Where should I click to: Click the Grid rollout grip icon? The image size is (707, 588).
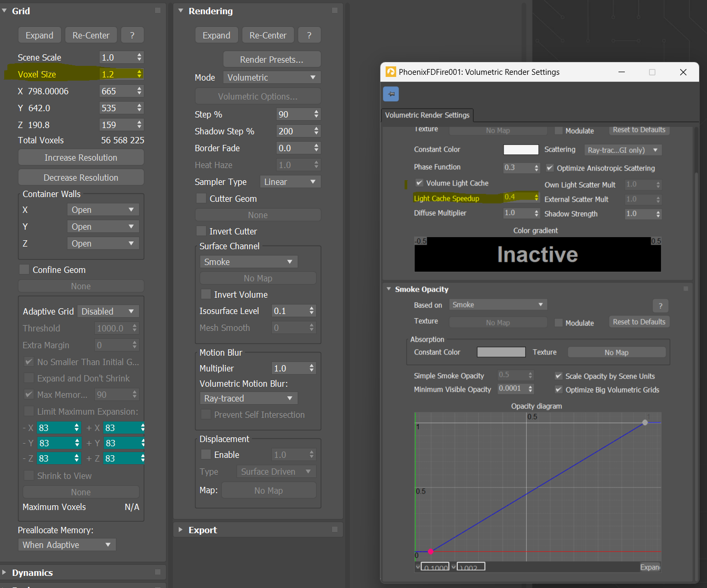(158, 11)
